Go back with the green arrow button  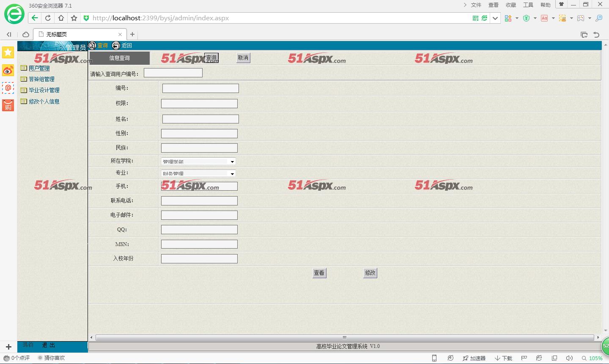[35, 18]
